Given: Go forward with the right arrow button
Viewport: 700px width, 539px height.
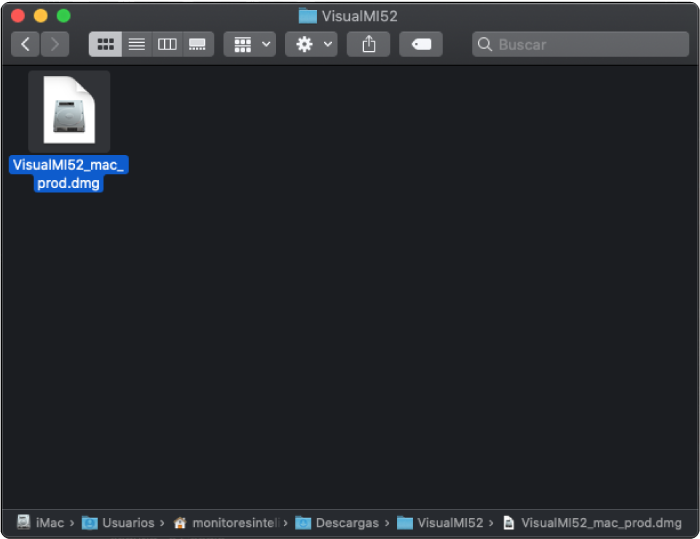Looking at the screenshot, I should pos(55,44).
